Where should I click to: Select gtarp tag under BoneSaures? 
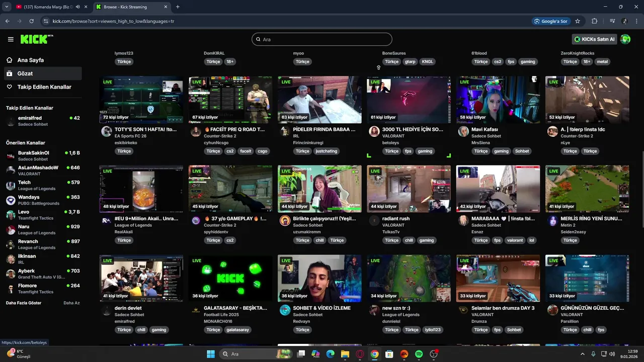pos(410,61)
